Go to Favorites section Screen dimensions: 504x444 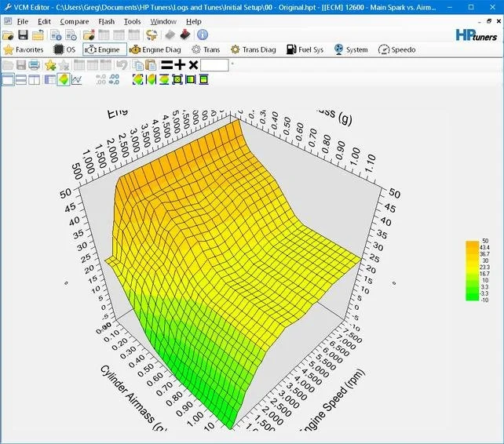pyautogui.click(x=23, y=49)
